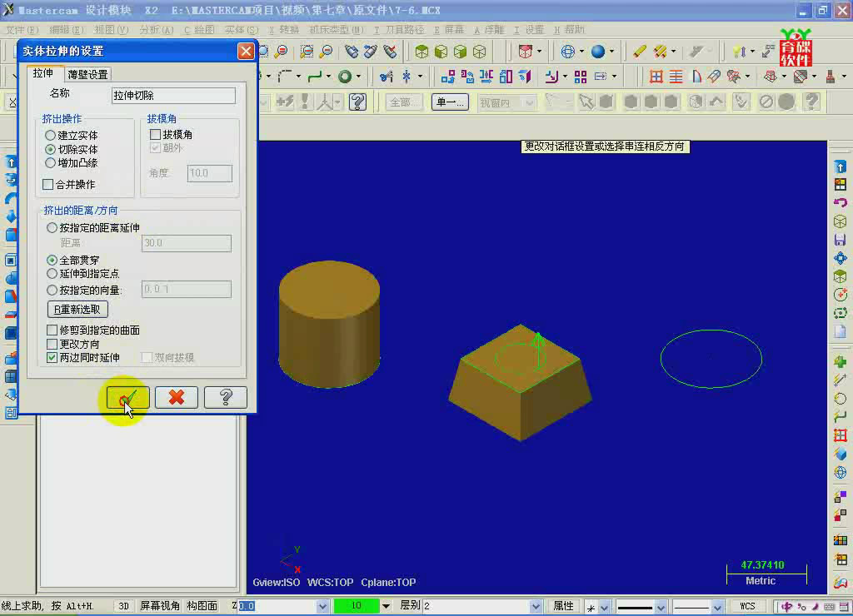
Task: Click the red horizontal lines toolbar icon
Action: click(x=676, y=77)
